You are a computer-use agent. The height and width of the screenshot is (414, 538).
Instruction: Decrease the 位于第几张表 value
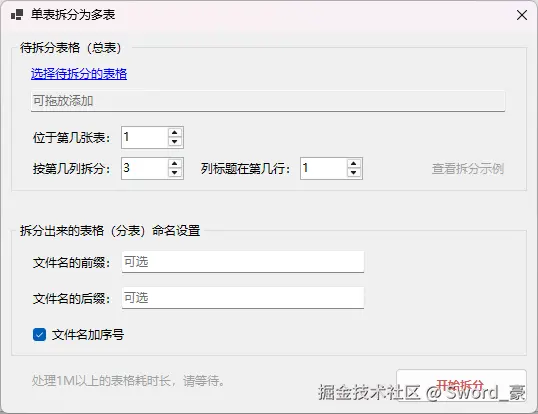click(x=175, y=142)
